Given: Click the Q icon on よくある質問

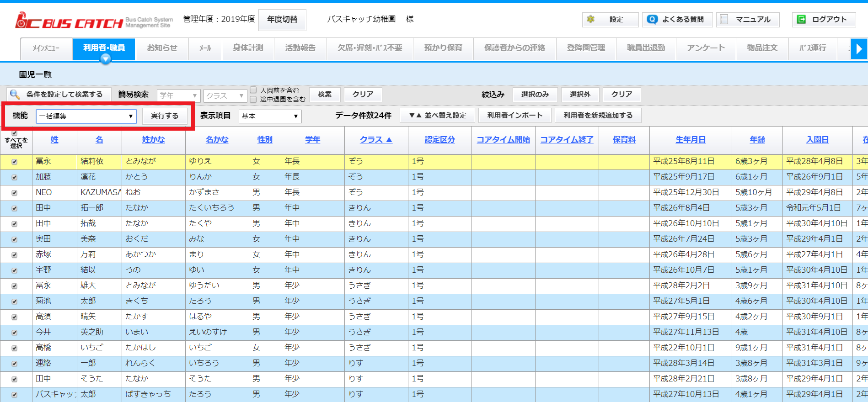Looking at the screenshot, I should coord(653,19).
